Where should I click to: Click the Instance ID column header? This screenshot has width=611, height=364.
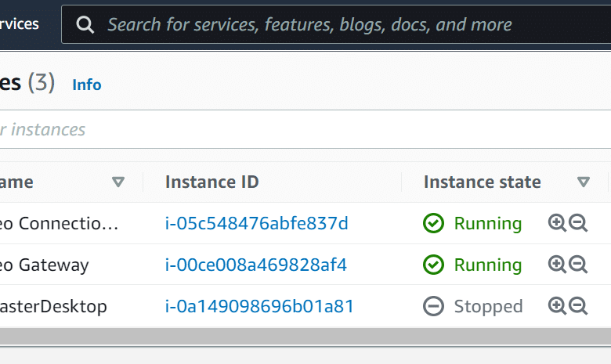pos(212,182)
